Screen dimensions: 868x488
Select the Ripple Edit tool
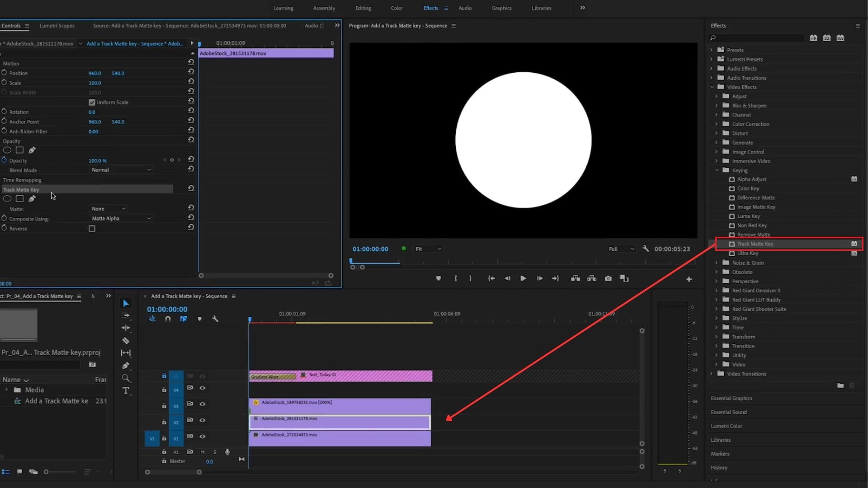(126, 328)
